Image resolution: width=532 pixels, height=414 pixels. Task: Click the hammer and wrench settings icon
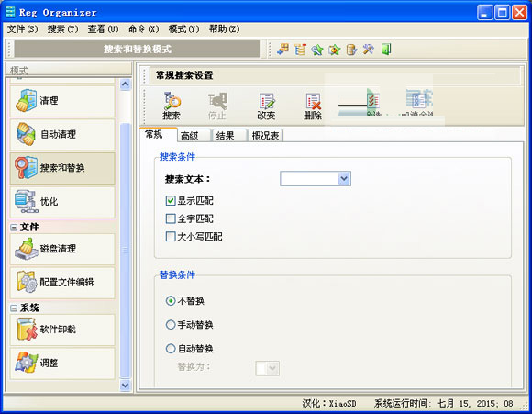[369, 50]
